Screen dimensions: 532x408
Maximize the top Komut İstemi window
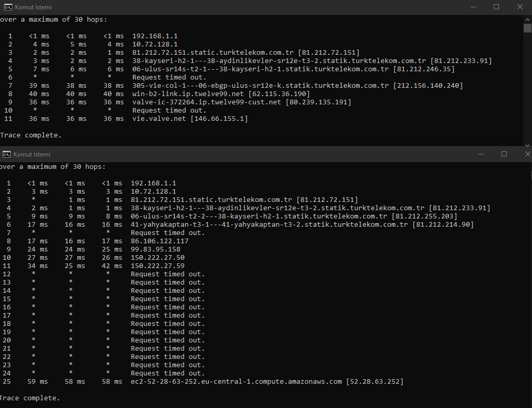tap(496, 7)
